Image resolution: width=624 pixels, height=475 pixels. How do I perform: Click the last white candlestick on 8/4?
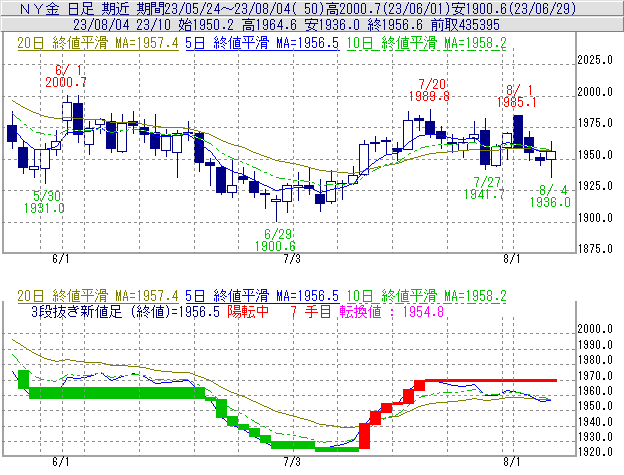coord(551,155)
